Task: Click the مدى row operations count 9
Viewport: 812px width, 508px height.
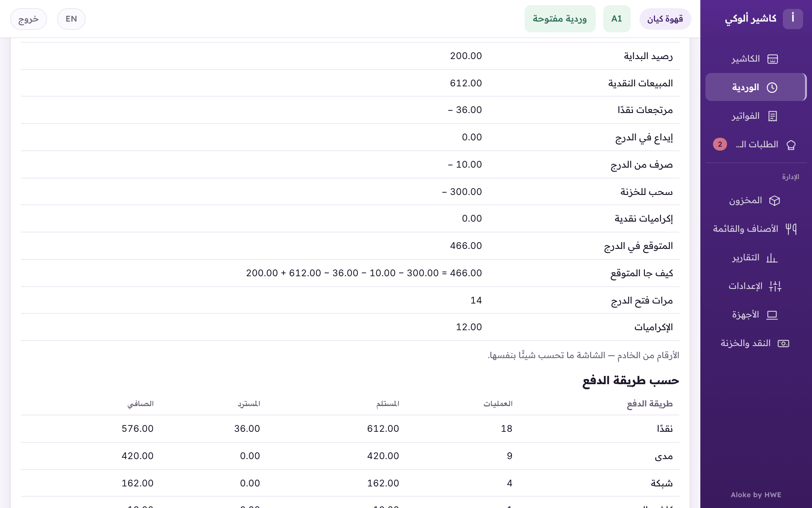Action: click(x=509, y=456)
